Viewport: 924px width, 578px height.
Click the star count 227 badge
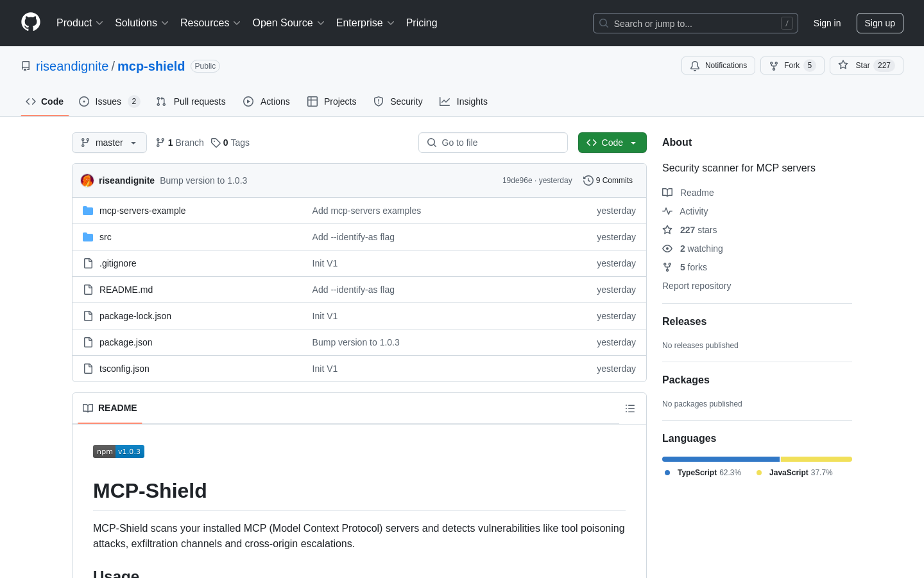click(884, 66)
